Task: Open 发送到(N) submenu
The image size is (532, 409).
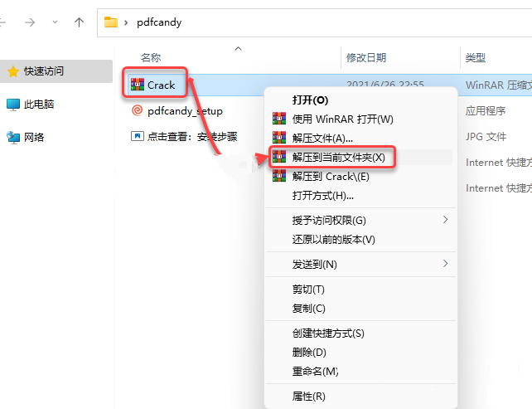Action: pos(361,265)
